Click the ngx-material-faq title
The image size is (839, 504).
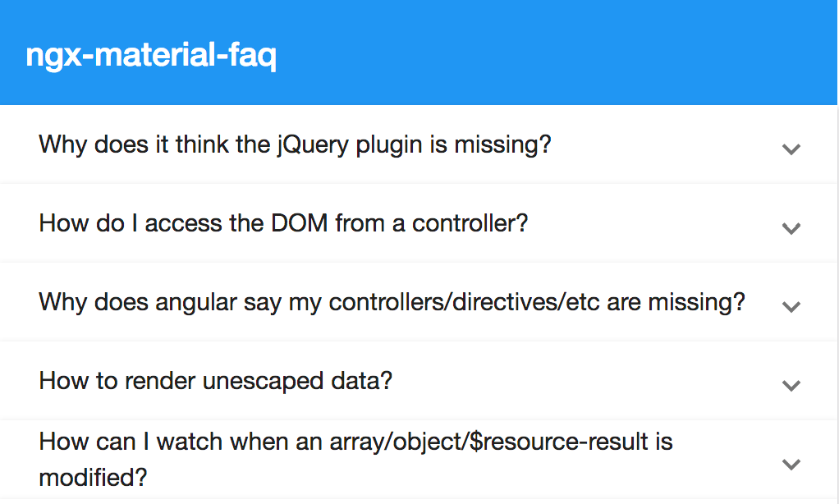point(153,54)
